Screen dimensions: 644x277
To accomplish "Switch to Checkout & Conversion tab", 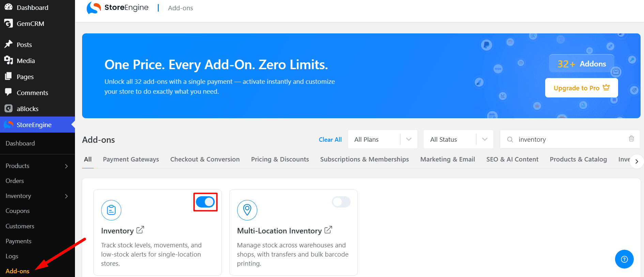I will (x=205, y=159).
